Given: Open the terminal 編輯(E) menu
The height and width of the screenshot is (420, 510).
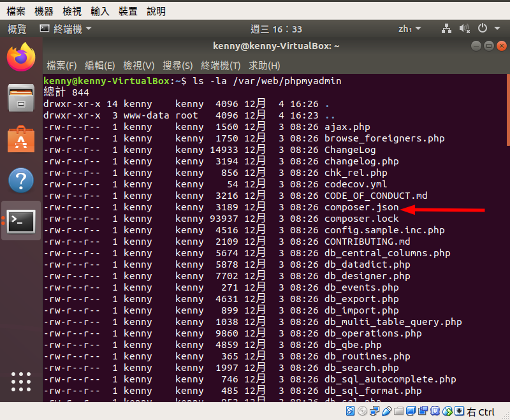Looking at the screenshot, I should pos(100,66).
